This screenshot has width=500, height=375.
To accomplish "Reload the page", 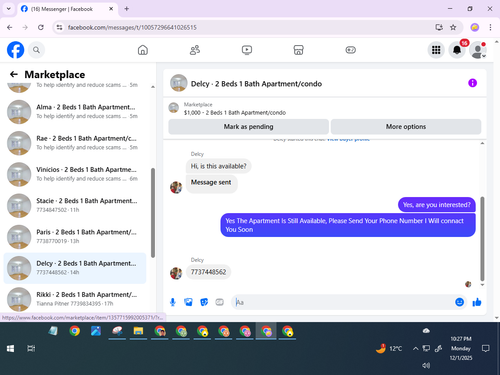I will (41, 27).
